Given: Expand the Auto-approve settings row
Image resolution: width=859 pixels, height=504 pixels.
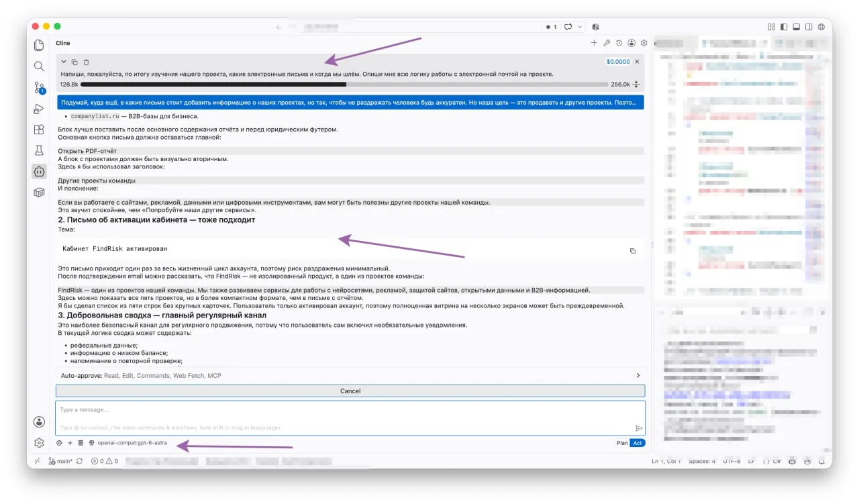Looking at the screenshot, I should (x=350, y=376).
